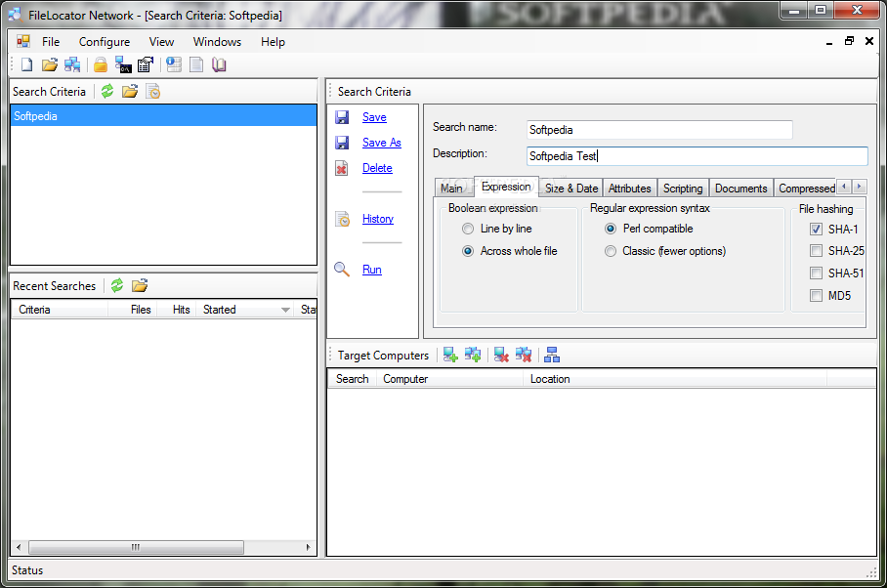Screen dimensions: 887x588
Task: Click the floppy disk icon beside Save As
Action: (x=342, y=143)
